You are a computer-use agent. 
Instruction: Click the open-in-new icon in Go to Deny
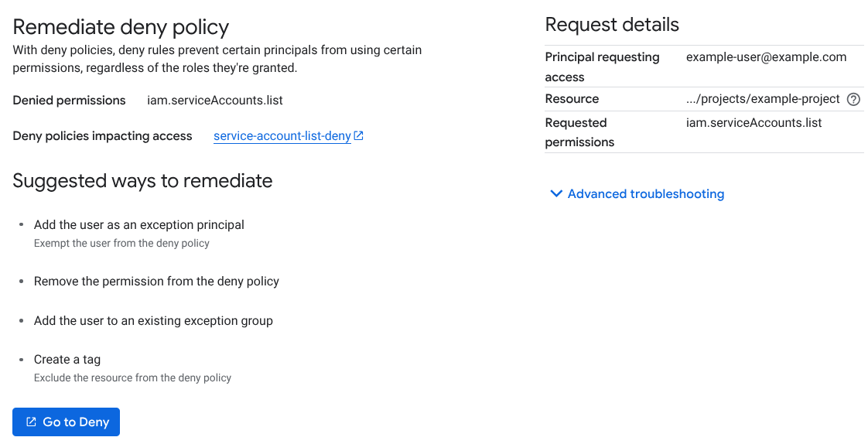tap(31, 422)
